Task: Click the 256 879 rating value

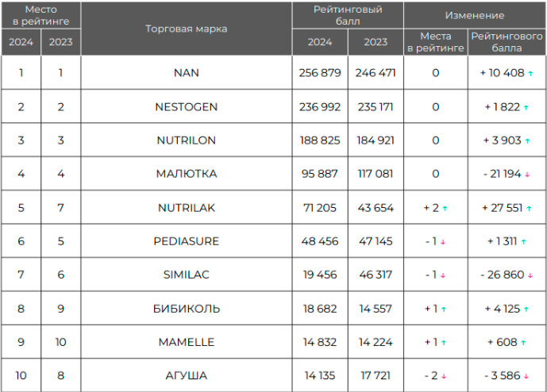Action: pyautogui.click(x=320, y=72)
